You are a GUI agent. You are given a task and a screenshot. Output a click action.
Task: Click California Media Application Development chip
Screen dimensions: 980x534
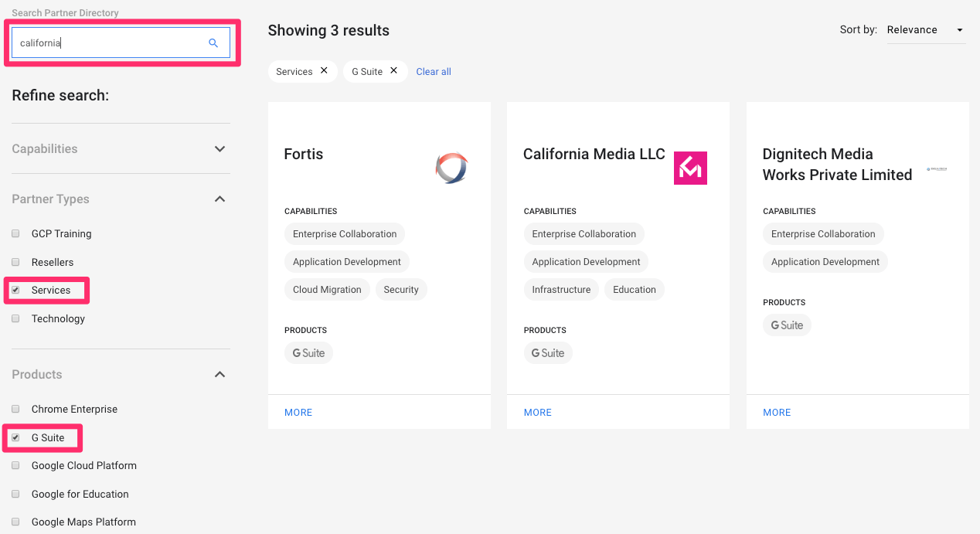(x=587, y=262)
